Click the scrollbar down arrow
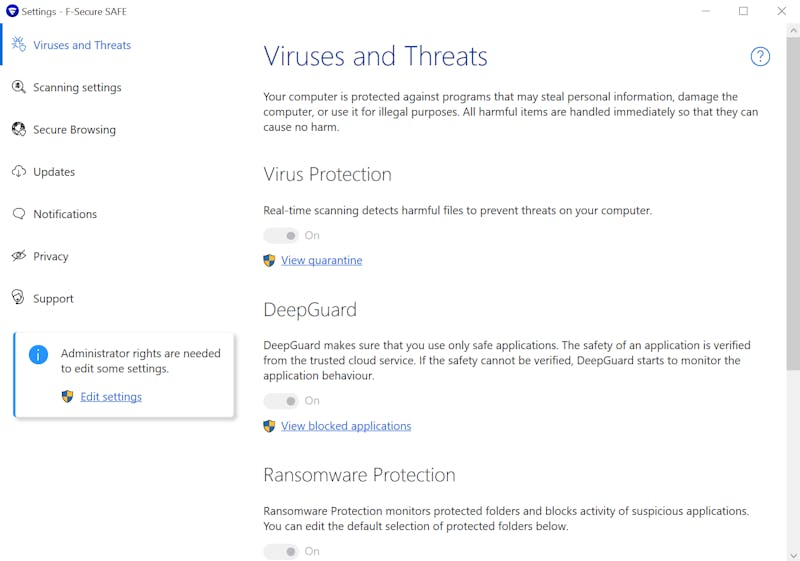 point(793,555)
